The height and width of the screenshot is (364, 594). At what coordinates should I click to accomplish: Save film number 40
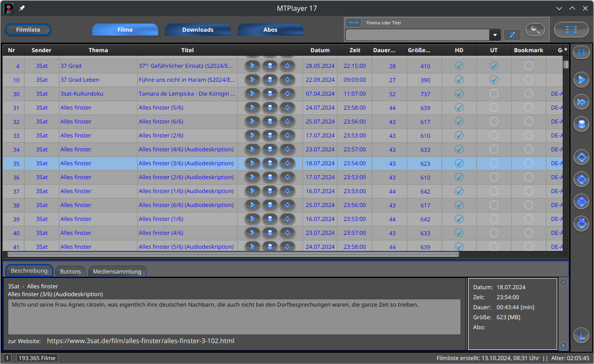(270, 233)
